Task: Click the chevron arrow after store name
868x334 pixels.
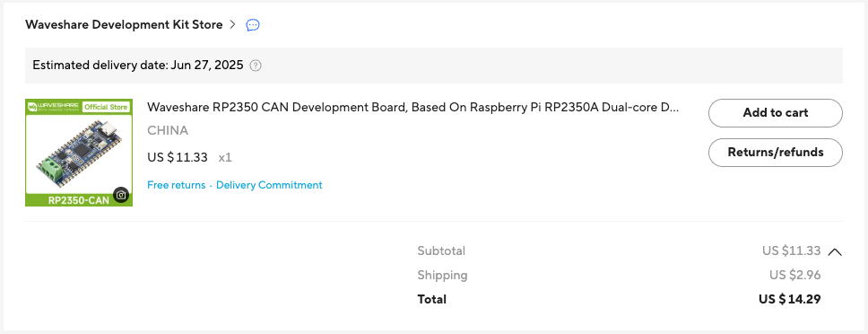Action: 232,24
